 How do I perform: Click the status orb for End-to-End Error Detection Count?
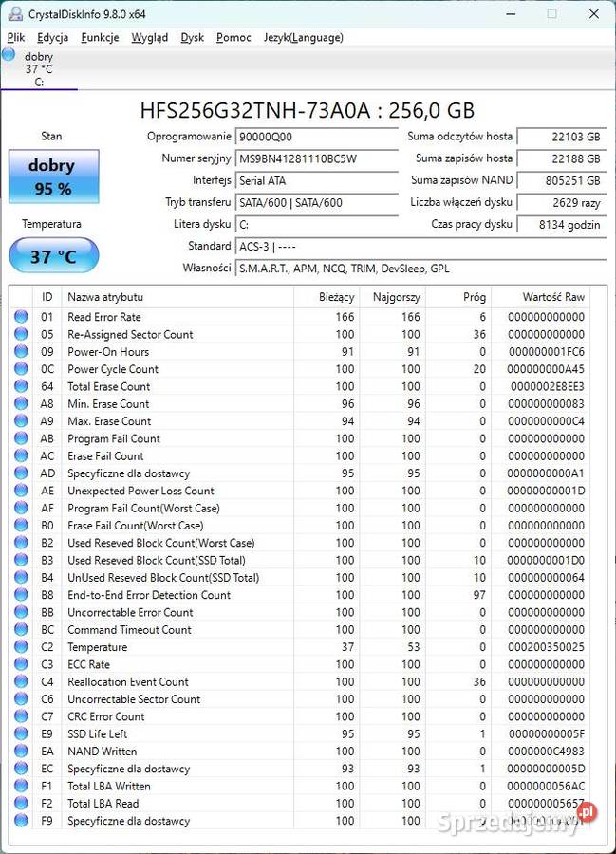tap(21, 595)
